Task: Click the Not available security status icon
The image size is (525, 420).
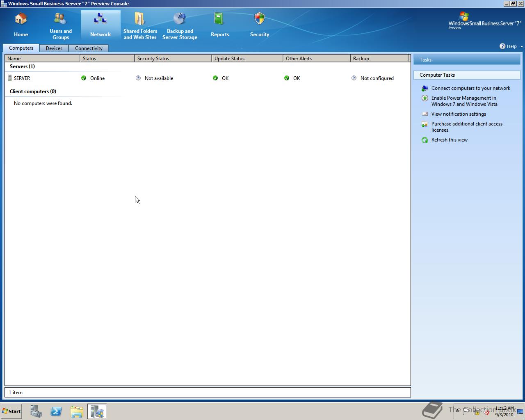Action: 138,78
